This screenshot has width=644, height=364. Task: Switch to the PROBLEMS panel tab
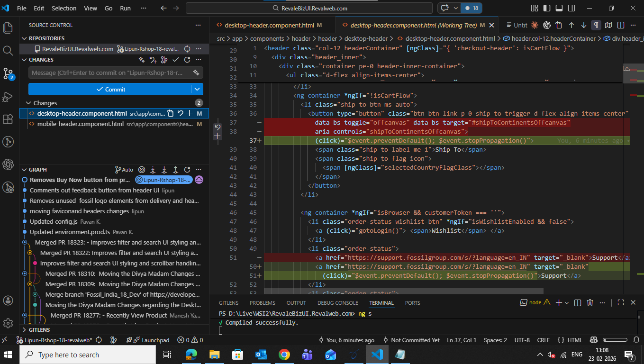262,303
